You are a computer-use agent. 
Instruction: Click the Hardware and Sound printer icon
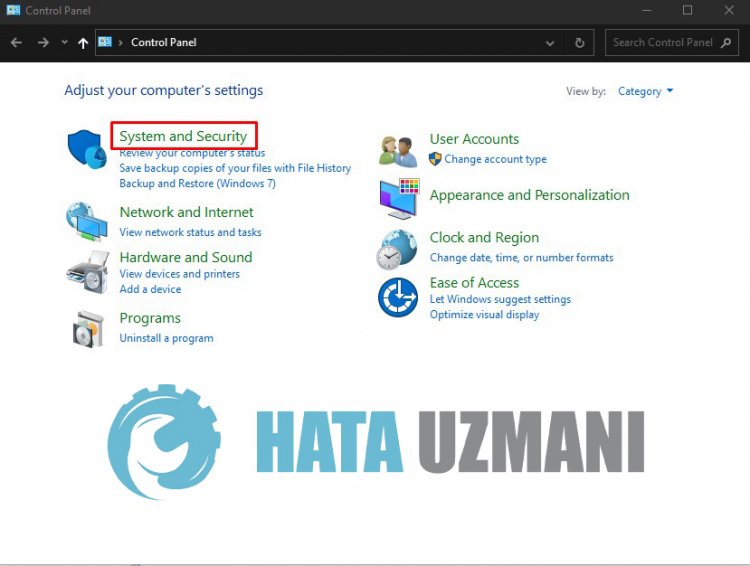(87, 271)
